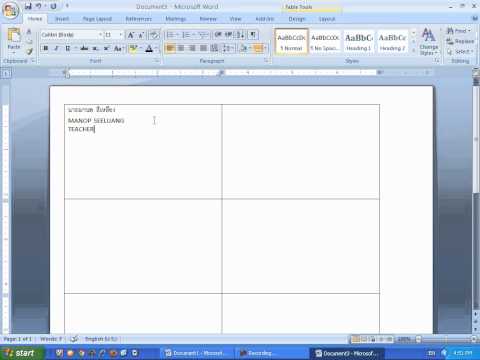Open proofing errors icon in status bar
Screen dimensions: 480x360
pos(74,339)
